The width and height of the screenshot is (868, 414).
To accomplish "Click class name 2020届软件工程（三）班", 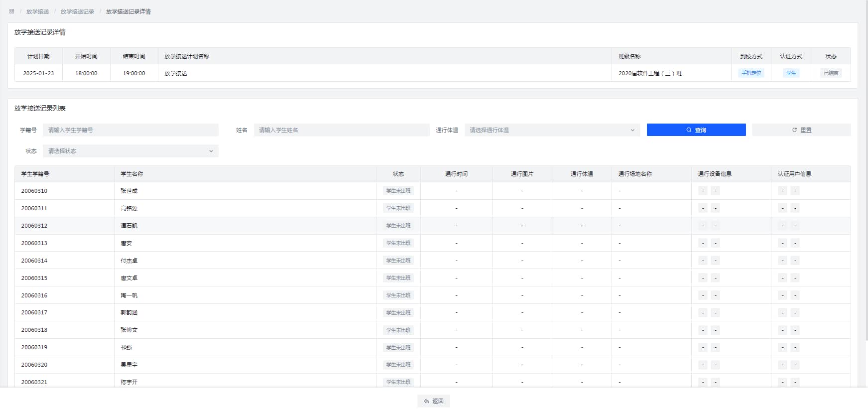I will (650, 73).
